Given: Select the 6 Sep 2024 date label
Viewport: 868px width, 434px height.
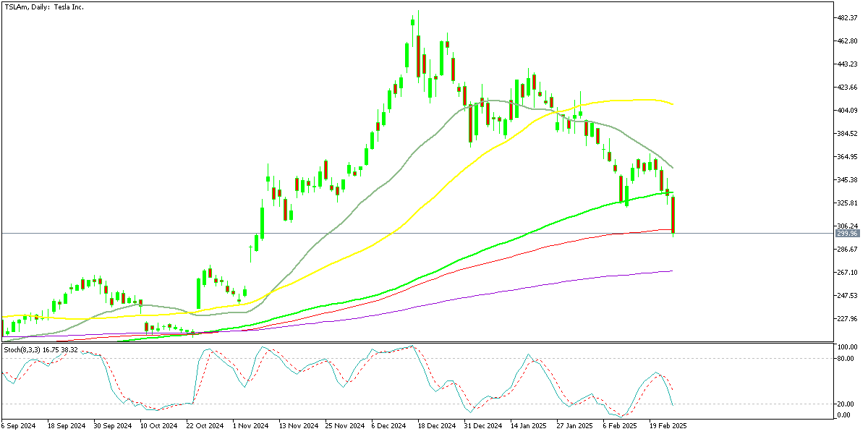Looking at the screenshot, I should point(20,427).
